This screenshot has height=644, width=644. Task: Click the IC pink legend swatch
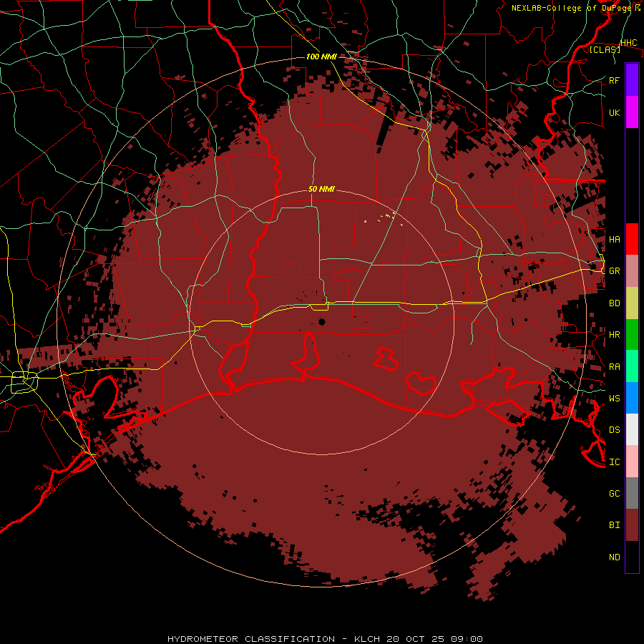(632, 462)
